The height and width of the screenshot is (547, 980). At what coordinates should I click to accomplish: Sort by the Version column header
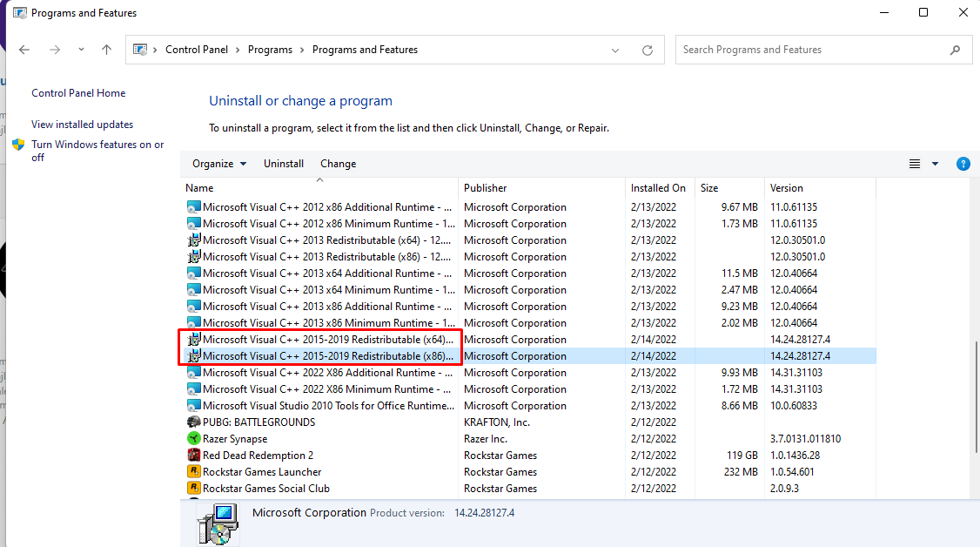point(820,188)
